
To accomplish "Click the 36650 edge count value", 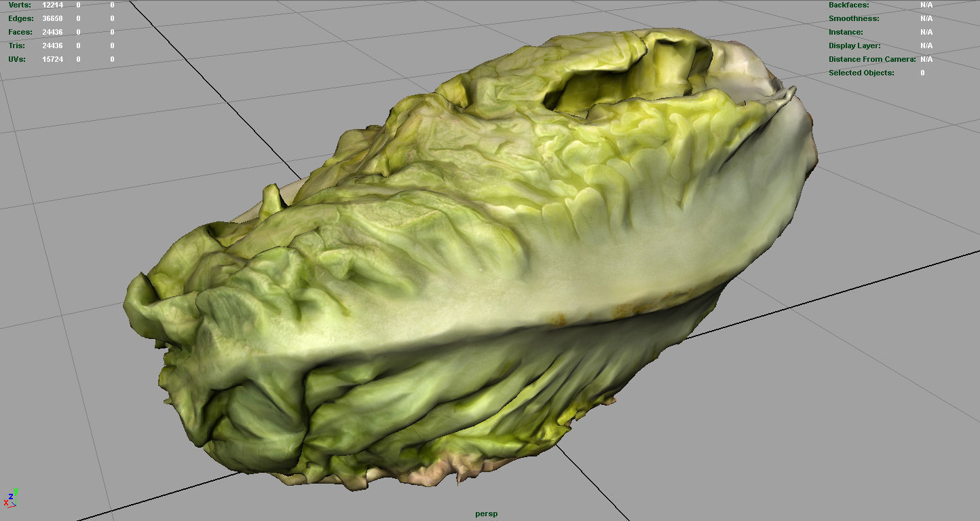I will pos(52,18).
